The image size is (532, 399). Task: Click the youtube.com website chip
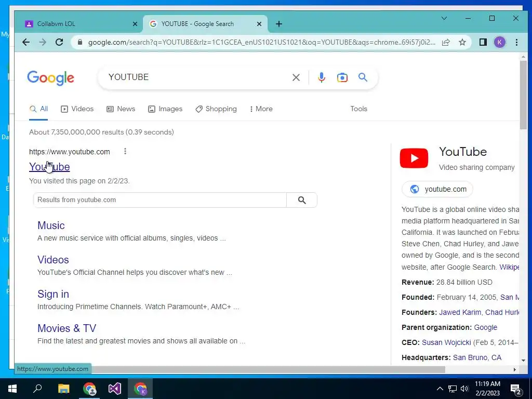pyautogui.click(x=437, y=189)
